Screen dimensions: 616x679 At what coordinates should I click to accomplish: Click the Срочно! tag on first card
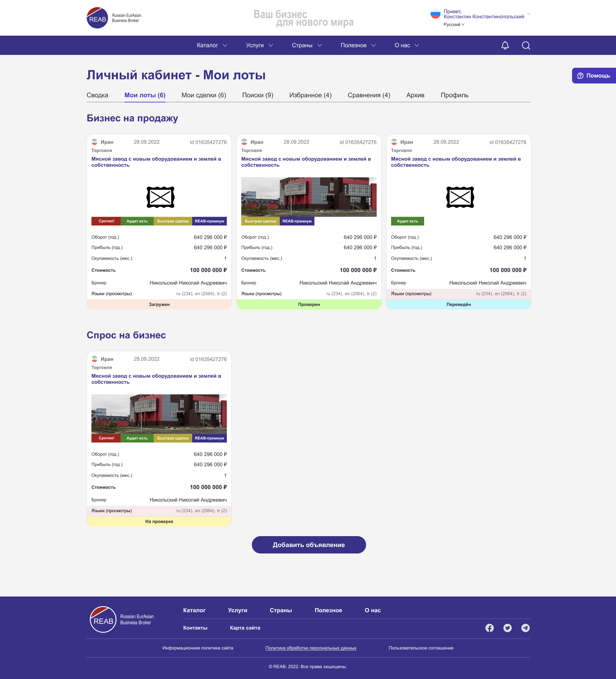coord(107,221)
